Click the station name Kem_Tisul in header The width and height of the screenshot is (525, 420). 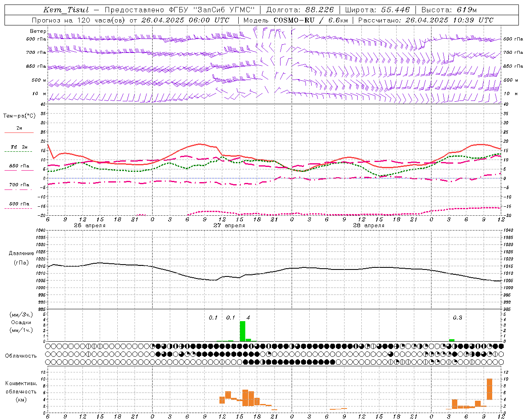coord(66,10)
